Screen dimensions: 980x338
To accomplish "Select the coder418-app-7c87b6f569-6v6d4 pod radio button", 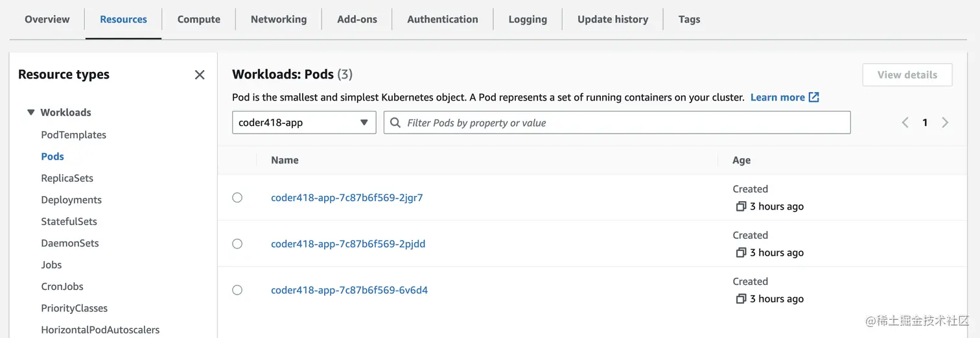I will click(x=237, y=290).
